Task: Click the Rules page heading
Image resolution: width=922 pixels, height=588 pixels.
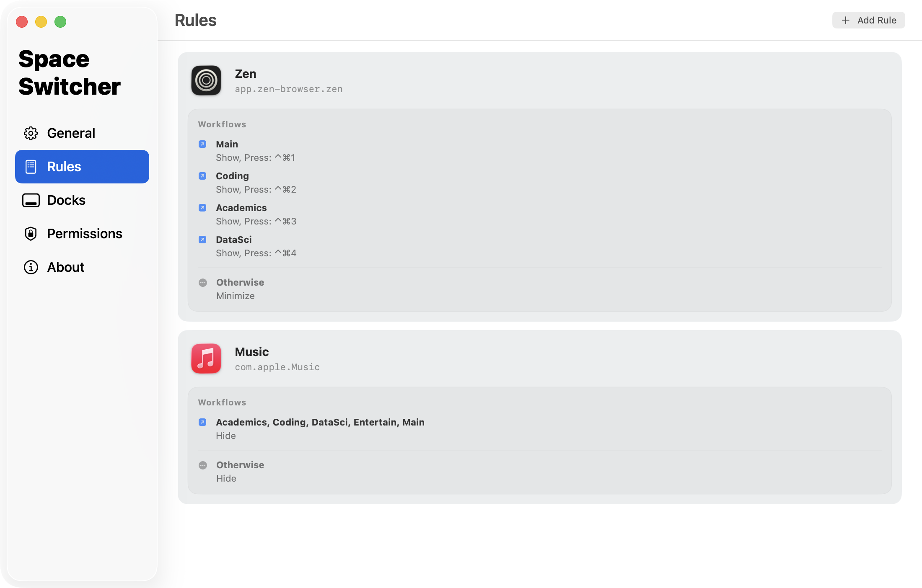Action: point(195,20)
